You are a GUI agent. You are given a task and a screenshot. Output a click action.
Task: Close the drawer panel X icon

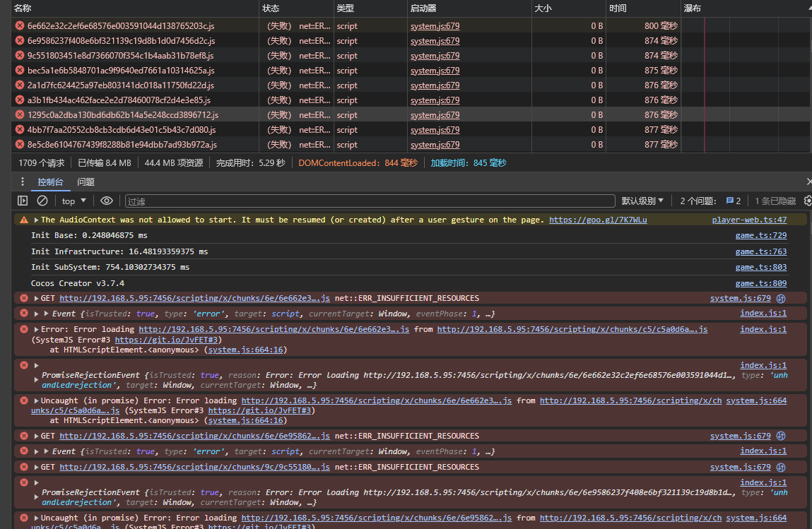[x=809, y=182]
